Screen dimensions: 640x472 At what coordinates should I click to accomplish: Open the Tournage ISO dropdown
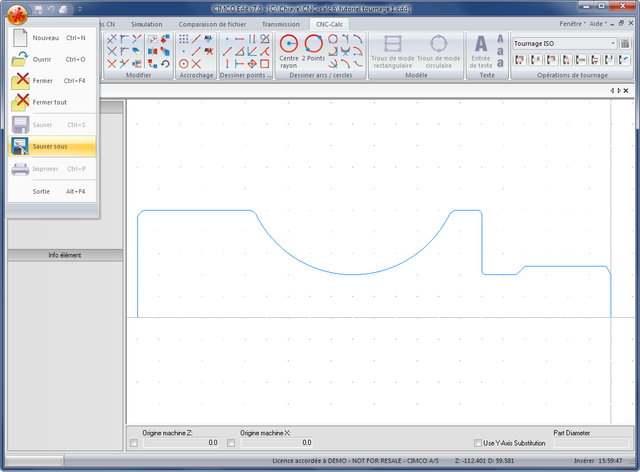tap(613, 43)
